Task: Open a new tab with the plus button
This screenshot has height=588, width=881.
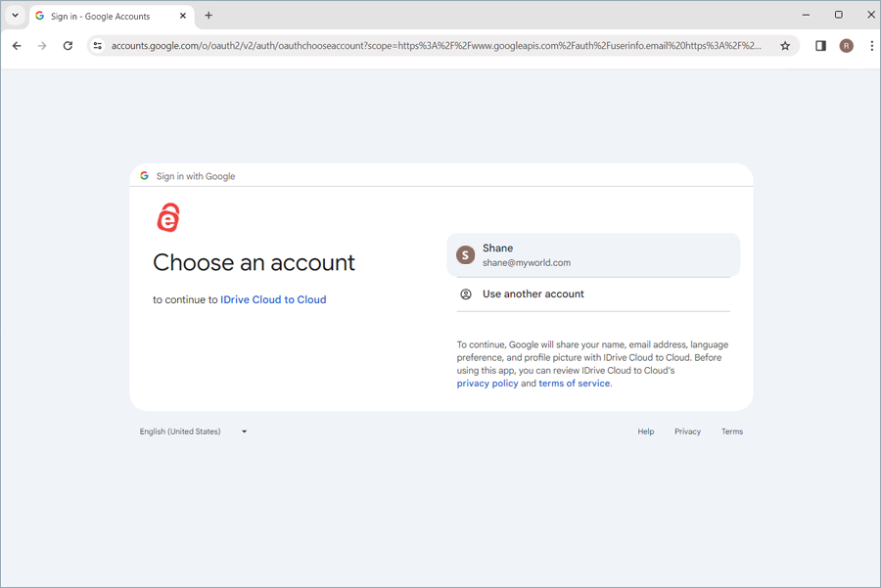Action: [x=209, y=16]
